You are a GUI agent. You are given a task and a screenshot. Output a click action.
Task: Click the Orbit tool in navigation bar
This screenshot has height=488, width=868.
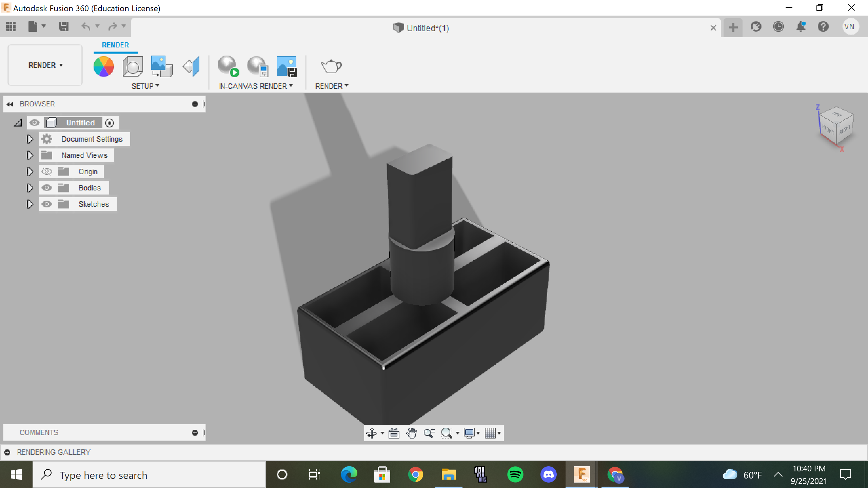[x=372, y=433]
